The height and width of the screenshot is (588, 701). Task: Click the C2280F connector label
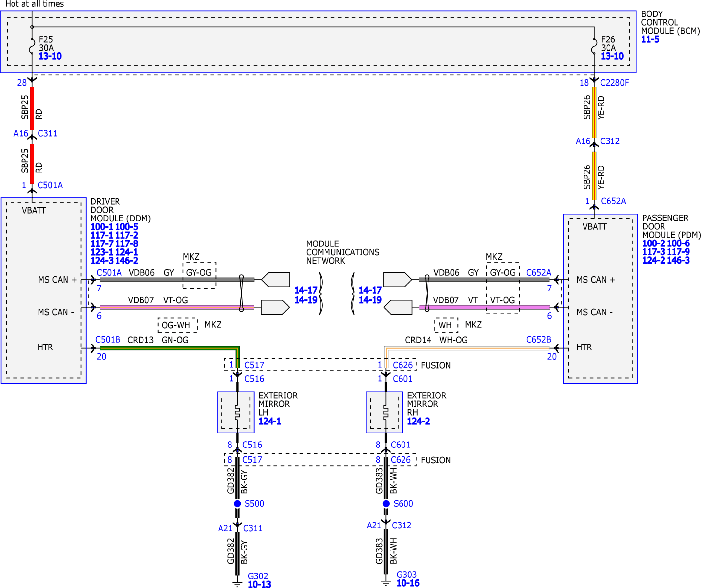(x=614, y=83)
